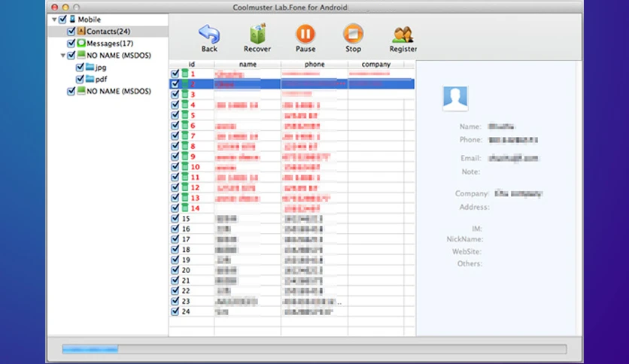Collapse the first NO NAME (MSDOS) node
Screen dimensions: 629x364
point(63,56)
